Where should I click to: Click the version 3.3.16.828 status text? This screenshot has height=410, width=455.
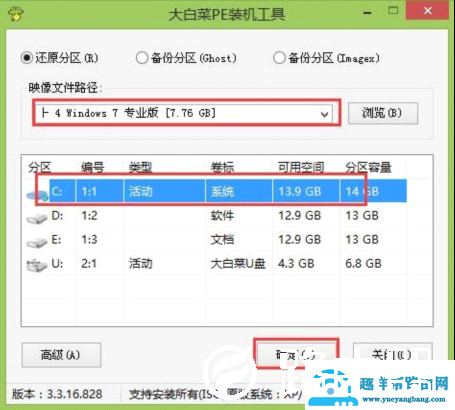(x=57, y=394)
